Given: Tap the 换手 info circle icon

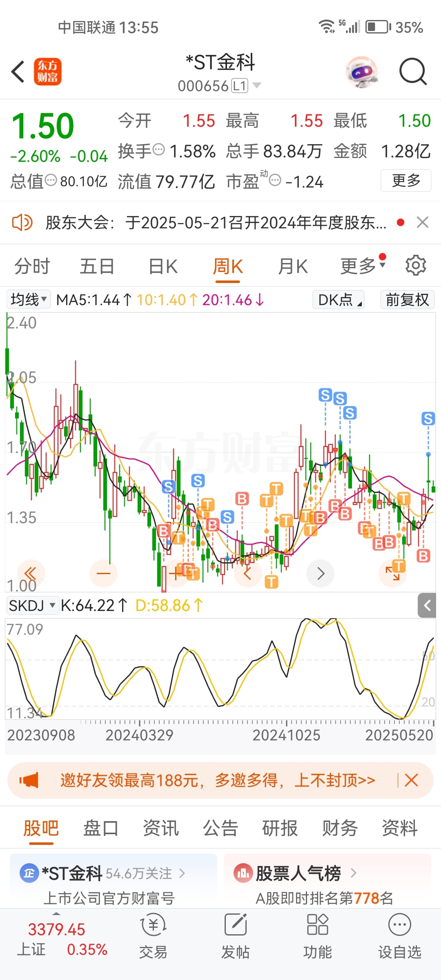Looking at the screenshot, I should click(158, 149).
